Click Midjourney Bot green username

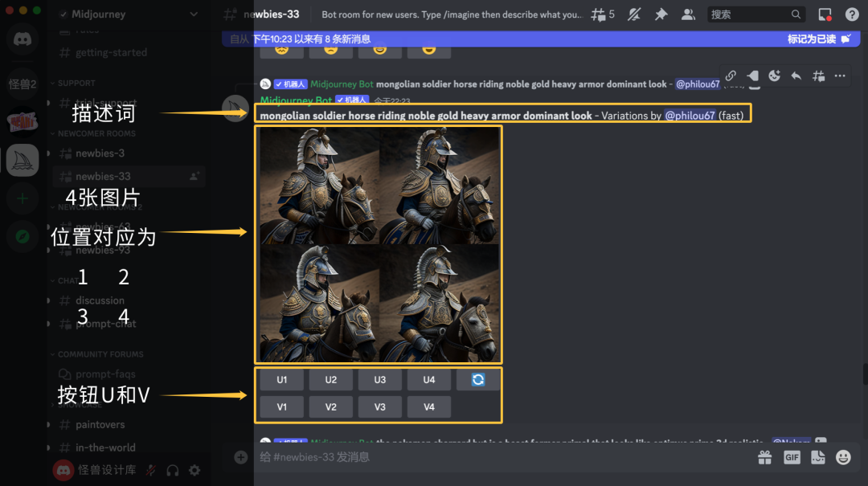click(296, 100)
